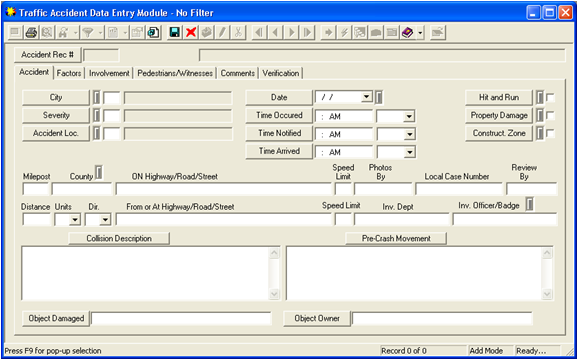The image size is (577, 360).
Task: Click the pencil edit icon
Action: click(x=222, y=33)
